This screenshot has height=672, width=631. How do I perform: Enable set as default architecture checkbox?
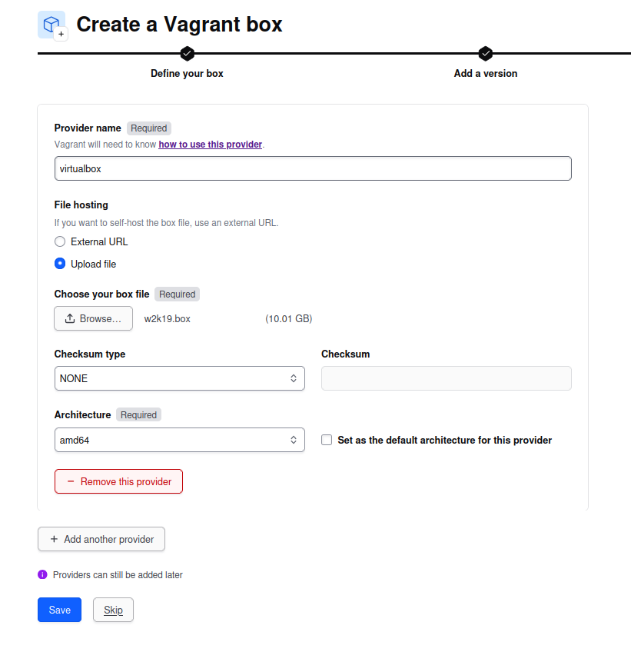tap(327, 441)
